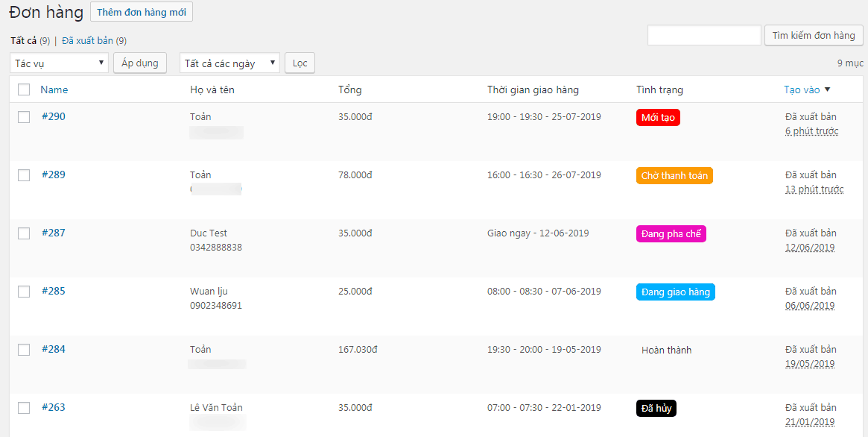Image resolution: width=868 pixels, height=437 pixels.
Task: Select the checkbox for order #287
Action: click(24, 233)
